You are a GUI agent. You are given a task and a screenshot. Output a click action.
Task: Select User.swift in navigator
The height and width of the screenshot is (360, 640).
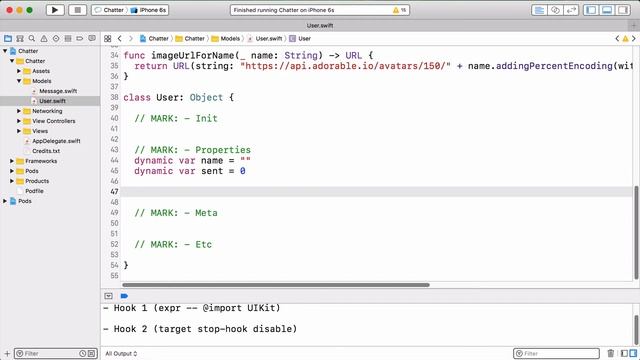tap(50, 101)
